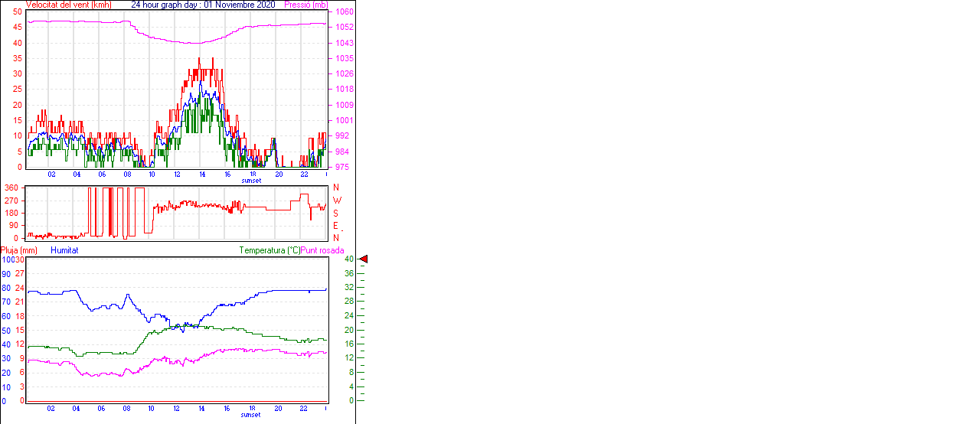Click the 'Punt rosada' legend label

pyautogui.click(x=322, y=250)
